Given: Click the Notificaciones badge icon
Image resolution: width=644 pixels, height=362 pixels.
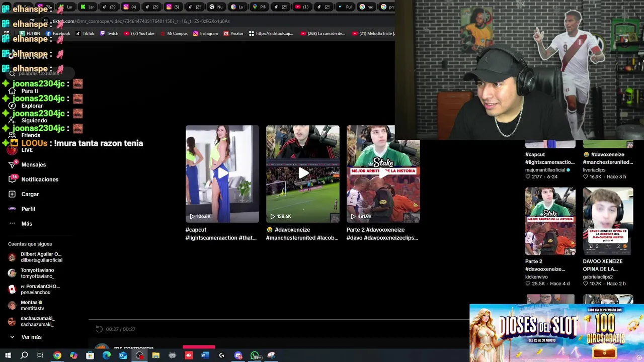Looking at the screenshot, I should coord(13,179).
